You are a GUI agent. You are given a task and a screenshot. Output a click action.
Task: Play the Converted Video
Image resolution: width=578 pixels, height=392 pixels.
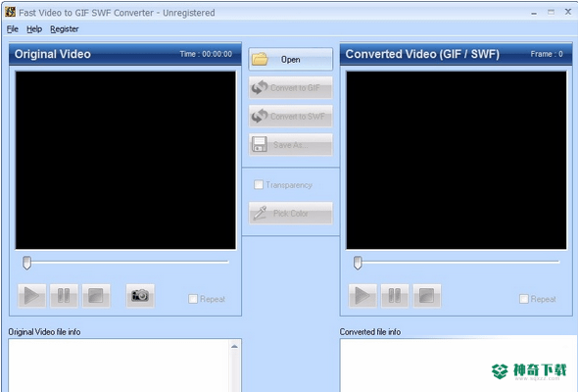pyautogui.click(x=362, y=296)
